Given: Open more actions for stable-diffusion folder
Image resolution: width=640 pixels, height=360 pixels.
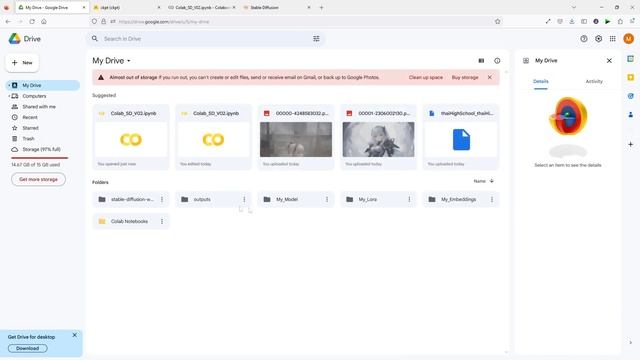Looking at the screenshot, I should [x=162, y=199].
